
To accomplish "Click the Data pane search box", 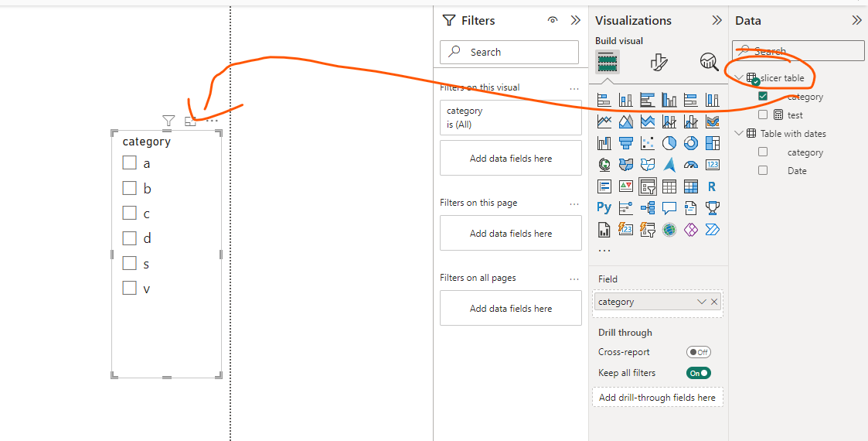I will click(x=798, y=50).
